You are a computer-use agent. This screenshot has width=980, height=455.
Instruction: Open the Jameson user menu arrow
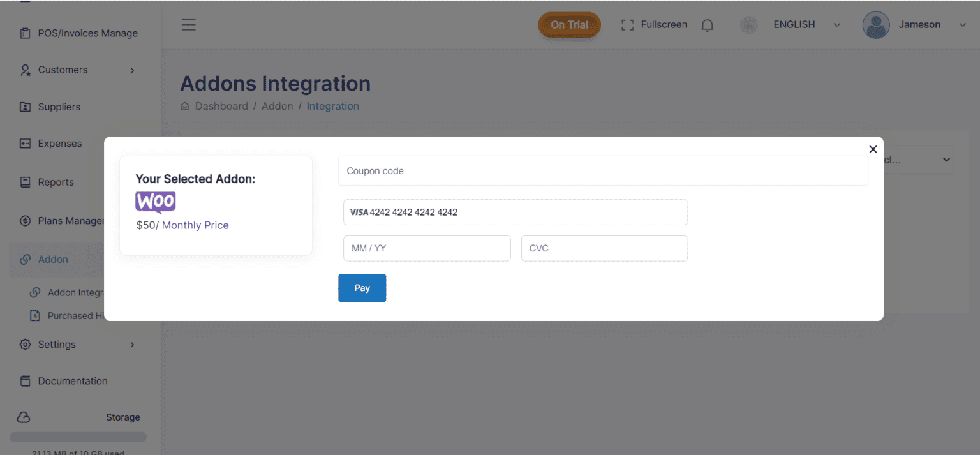[963, 25]
